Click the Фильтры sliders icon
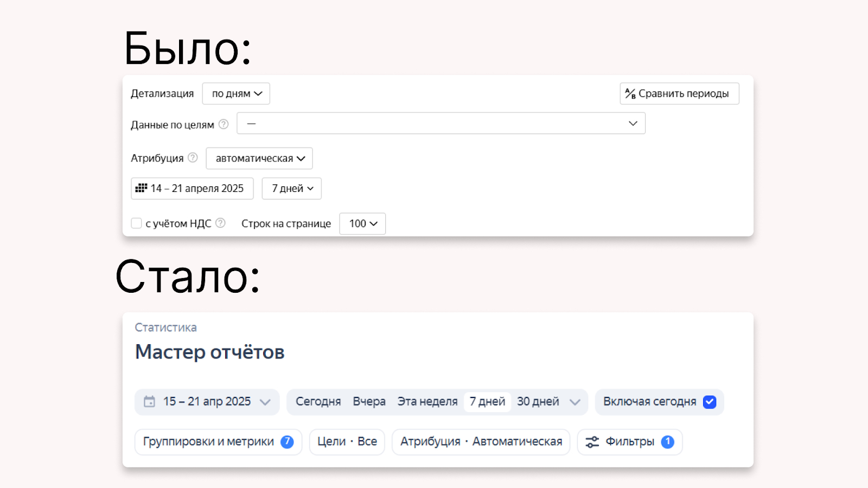 [x=592, y=442]
